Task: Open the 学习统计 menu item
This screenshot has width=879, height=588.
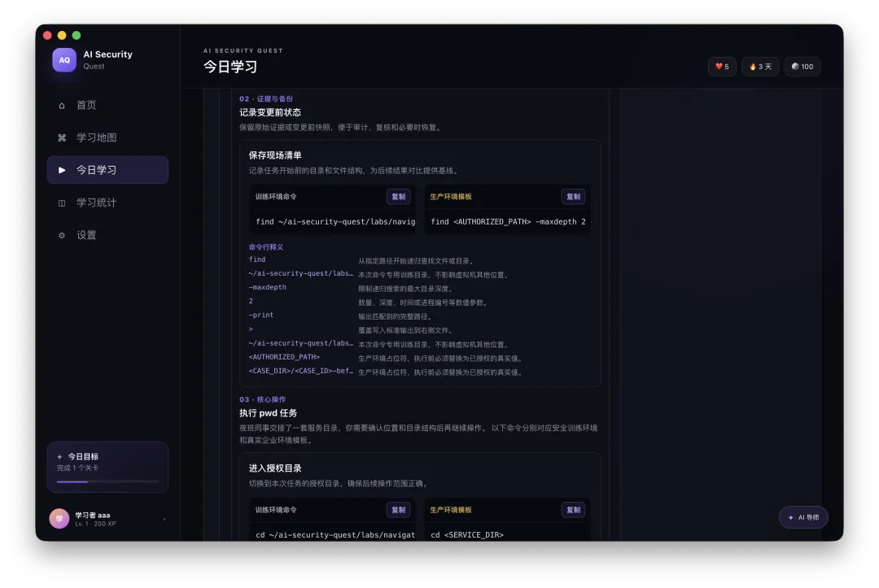Action: [x=107, y=203]
